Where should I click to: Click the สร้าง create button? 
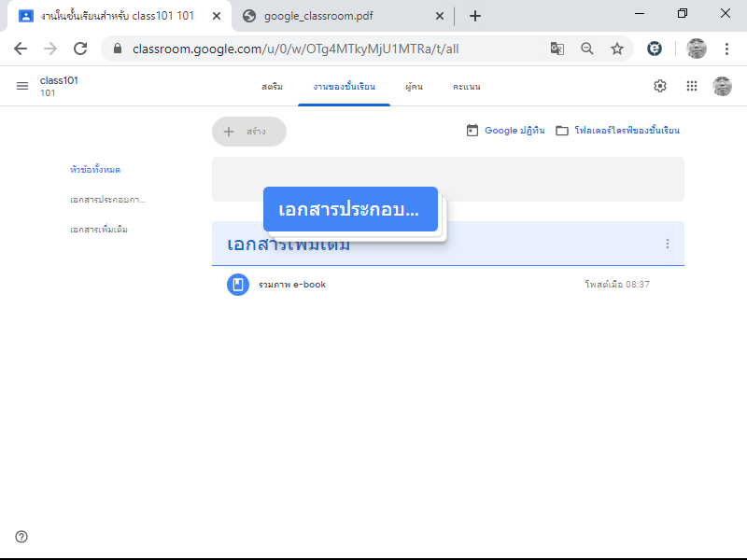click(x=249, y=132)
